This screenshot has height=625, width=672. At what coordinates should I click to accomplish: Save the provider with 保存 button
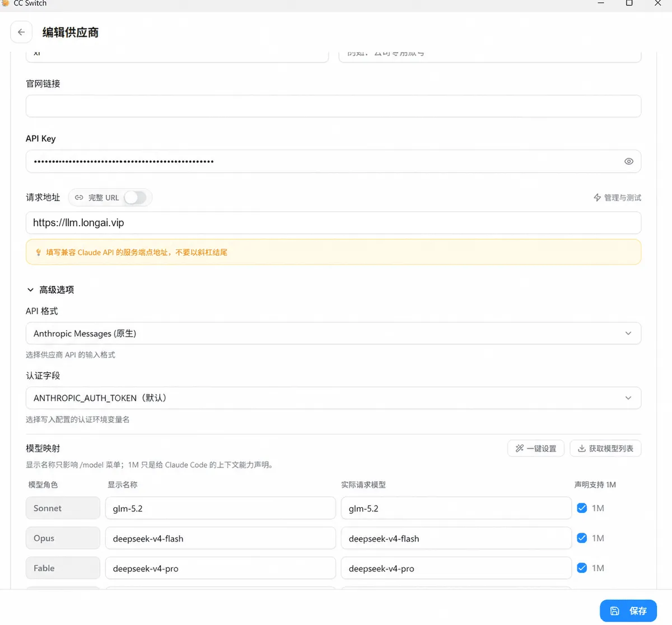tap(628, 611)
